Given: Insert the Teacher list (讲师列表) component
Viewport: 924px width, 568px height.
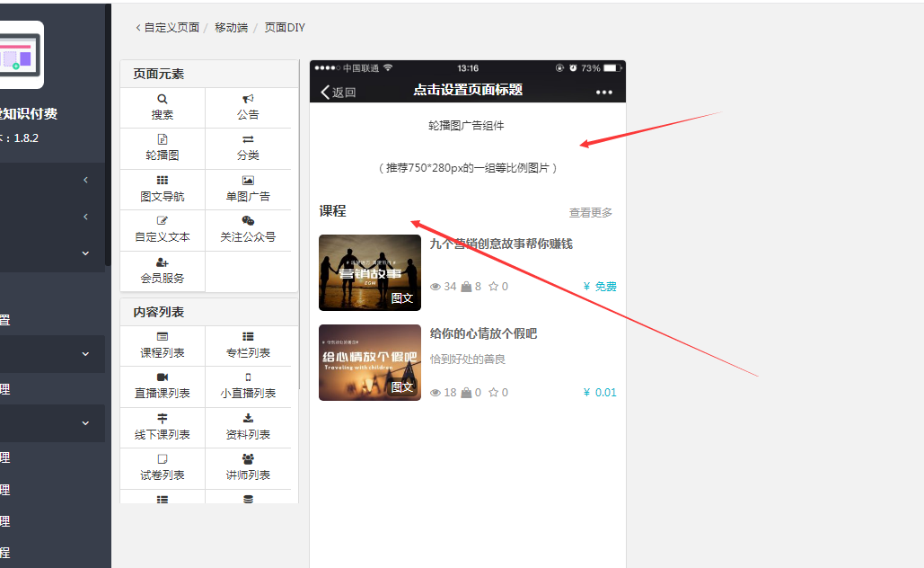Looking at the screenshot, I should click(248, 467).
